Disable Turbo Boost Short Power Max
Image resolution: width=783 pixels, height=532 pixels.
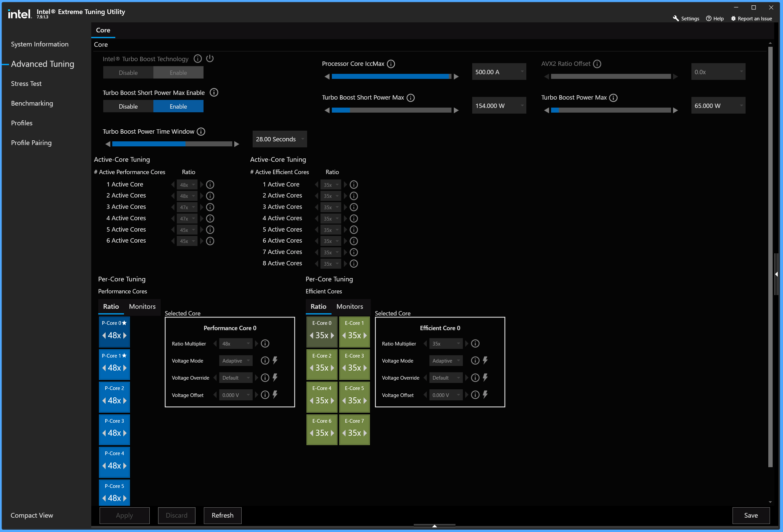[x=128, y=106]
